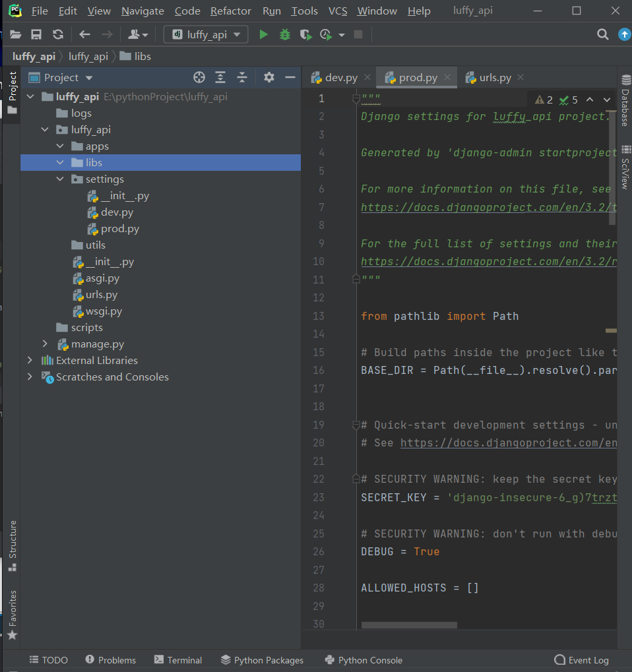Expand the External Libraries node

tap(30, 361)
